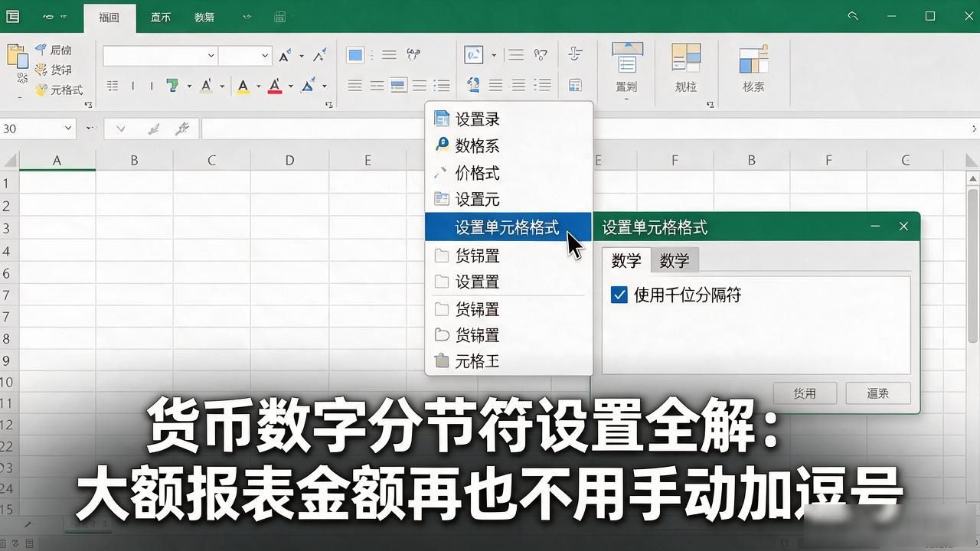Click the small calculator icon in the ribbon
Screen dimensions: 980x551
tap(575, 86)
